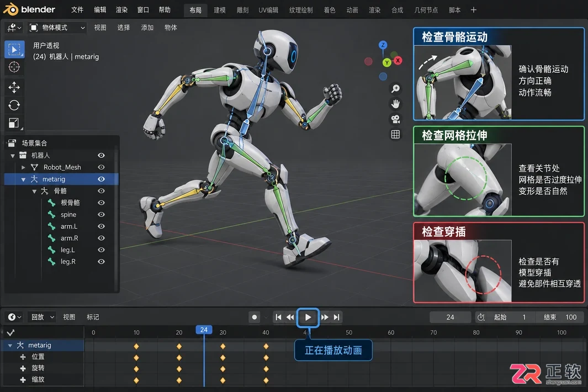Toggle metarig visibility eye

click(101, 179)
